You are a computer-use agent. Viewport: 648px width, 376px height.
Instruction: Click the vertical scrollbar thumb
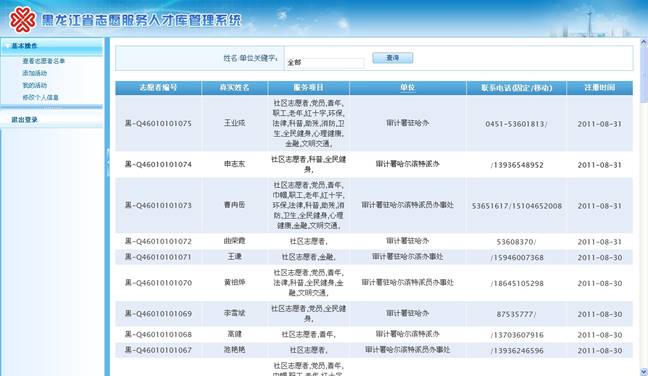coord(643,74)
